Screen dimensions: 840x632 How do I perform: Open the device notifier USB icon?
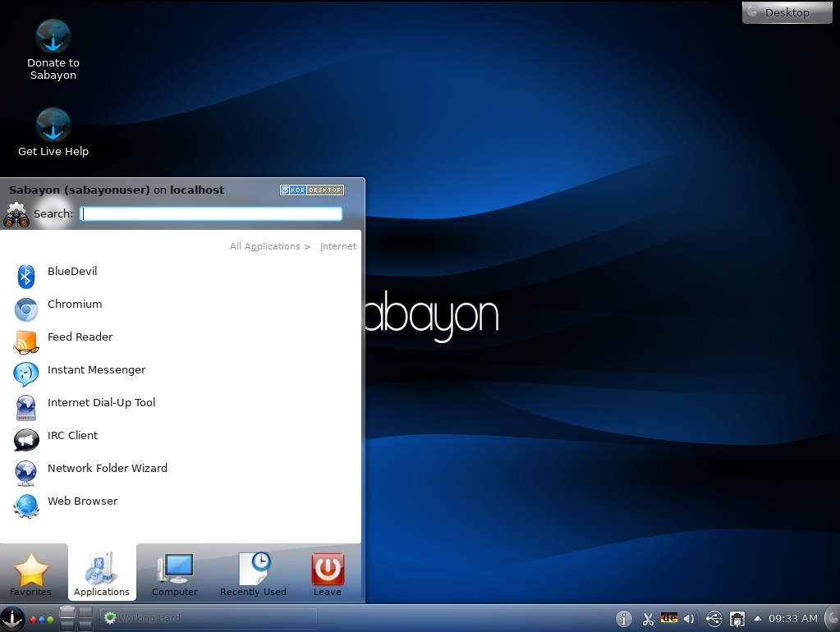[714, 619]
